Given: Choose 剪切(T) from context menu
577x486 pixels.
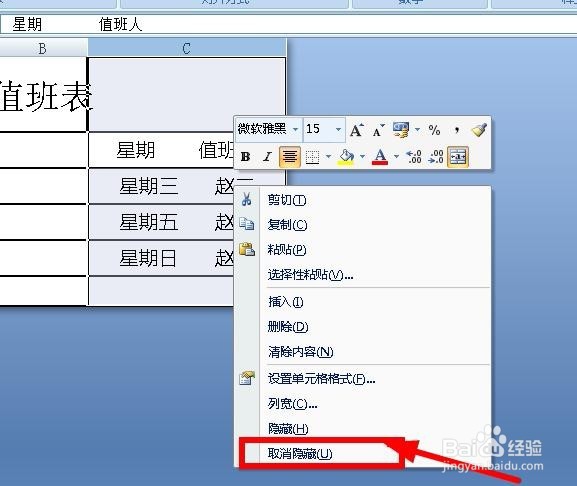Looking at the screenshot, I should pos(362,200).
